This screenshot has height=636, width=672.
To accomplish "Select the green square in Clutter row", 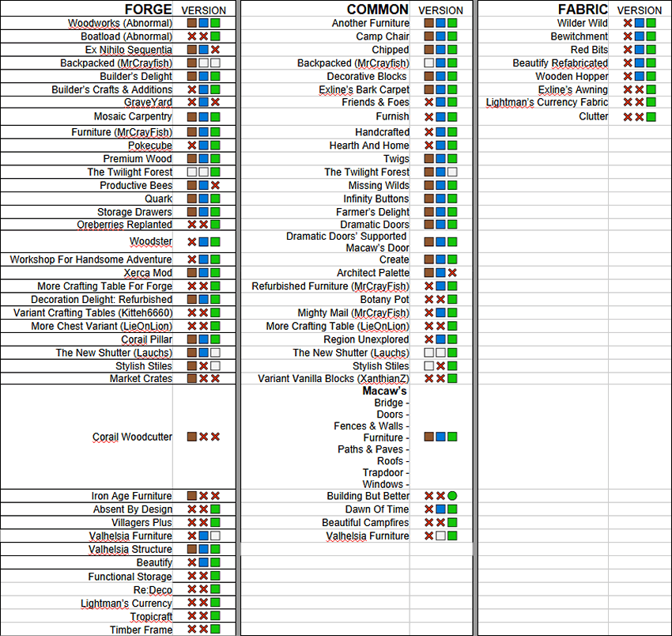I will (x=651, y=116).
